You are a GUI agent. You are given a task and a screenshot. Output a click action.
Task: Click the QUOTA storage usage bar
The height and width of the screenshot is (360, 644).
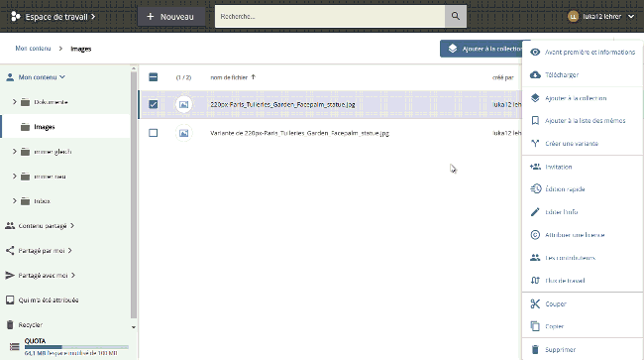click(x=76, y=347)
